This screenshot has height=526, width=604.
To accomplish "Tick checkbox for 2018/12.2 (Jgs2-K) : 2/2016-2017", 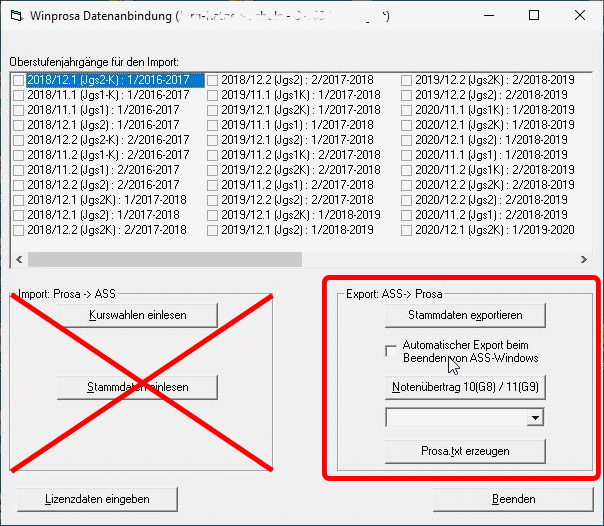I will tap(19, 140).
